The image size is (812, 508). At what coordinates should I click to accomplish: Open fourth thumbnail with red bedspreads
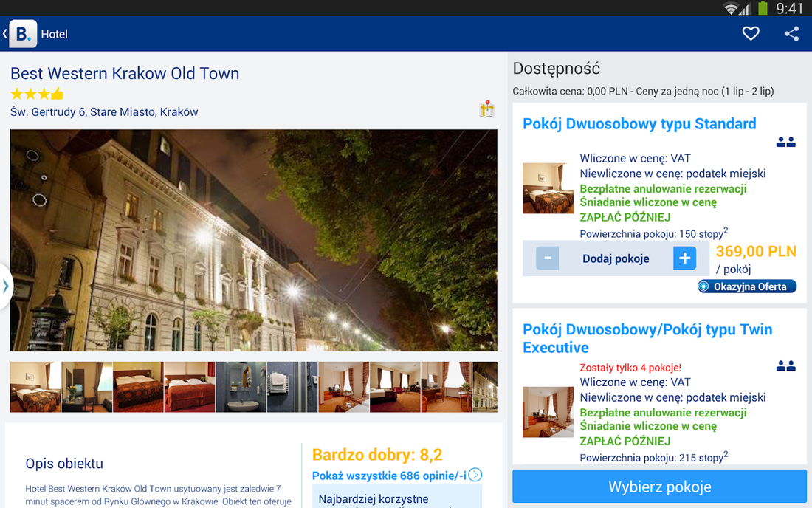pyautogui.click(x=190, y=387)
